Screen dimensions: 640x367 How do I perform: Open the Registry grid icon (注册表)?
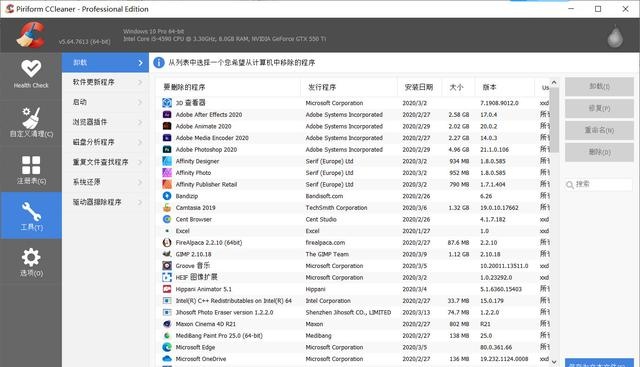[31, 169]
